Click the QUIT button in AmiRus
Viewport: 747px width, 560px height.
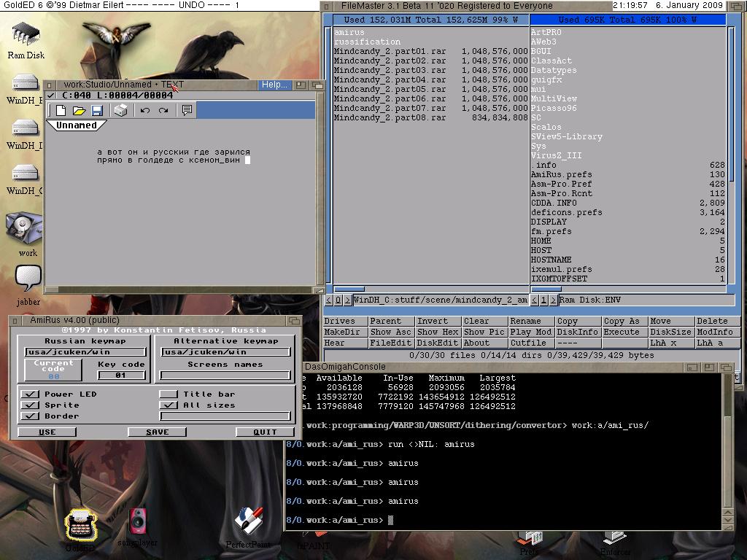[265, 432]
